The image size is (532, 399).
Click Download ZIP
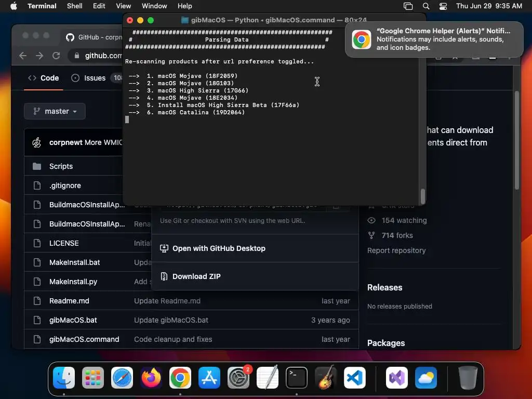(x=196, y=276)
